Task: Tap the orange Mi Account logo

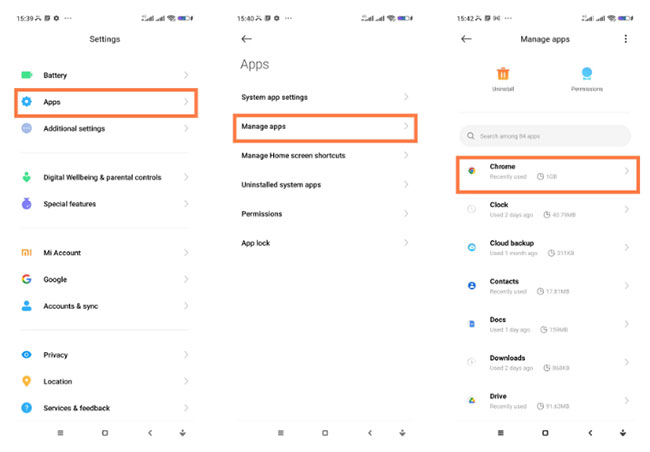Action: pyautogui.click(x=27, y=253)
